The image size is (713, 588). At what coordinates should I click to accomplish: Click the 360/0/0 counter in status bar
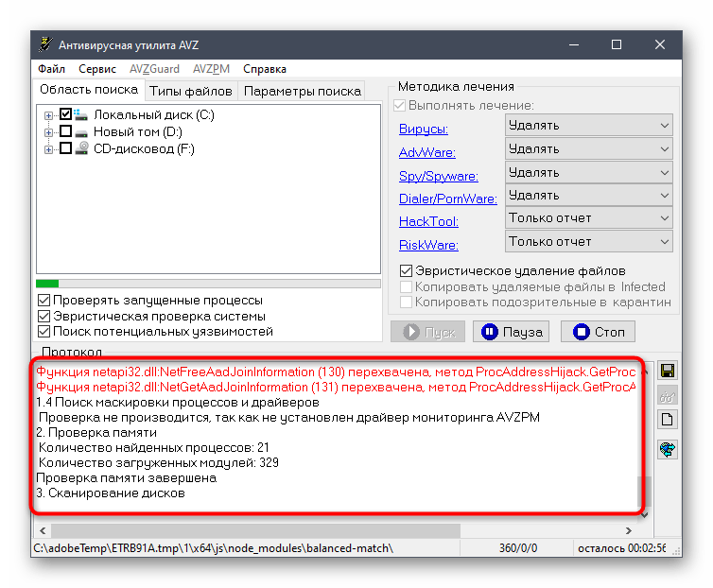click(x=518, y=548)
